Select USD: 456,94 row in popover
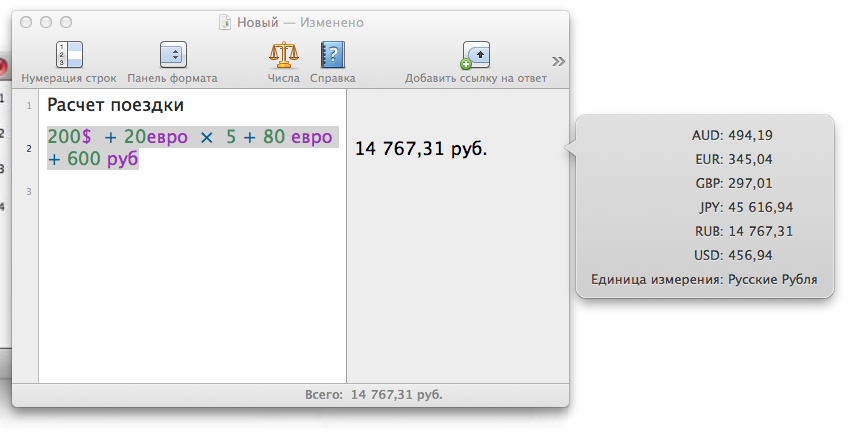 point(733,255)
